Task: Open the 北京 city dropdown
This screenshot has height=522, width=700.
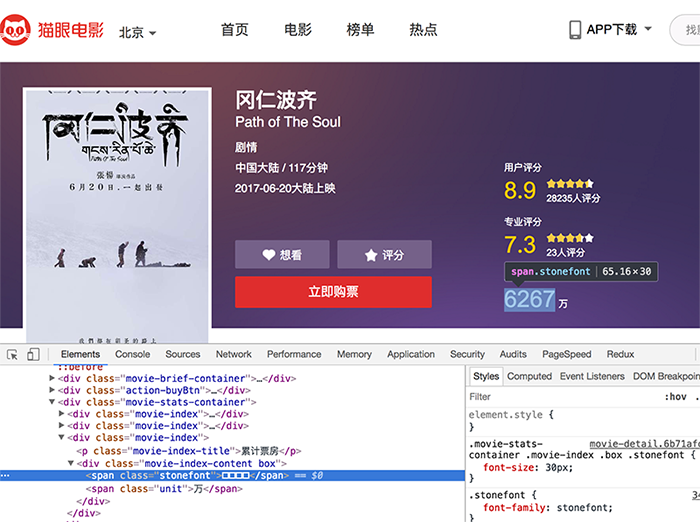Action: 138,33
